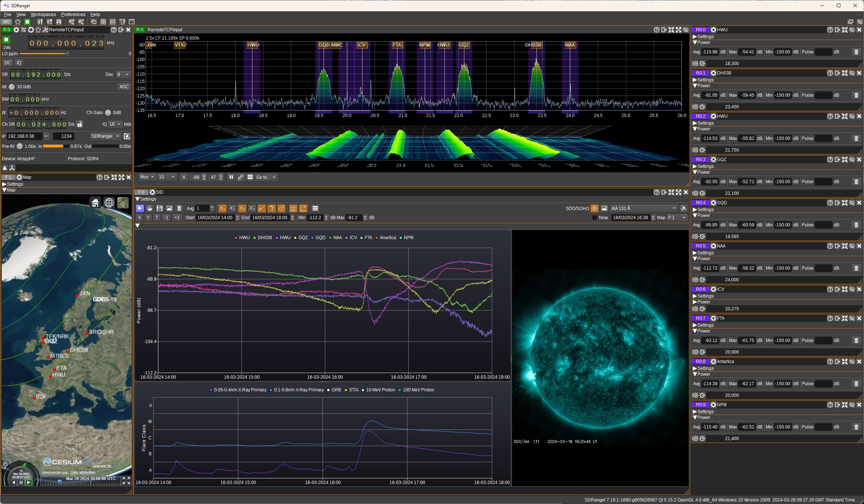The width and height of the screenshot is (864, 504).
Task: Autoscale X axis in SID
Action: click(x=139, y=218)
